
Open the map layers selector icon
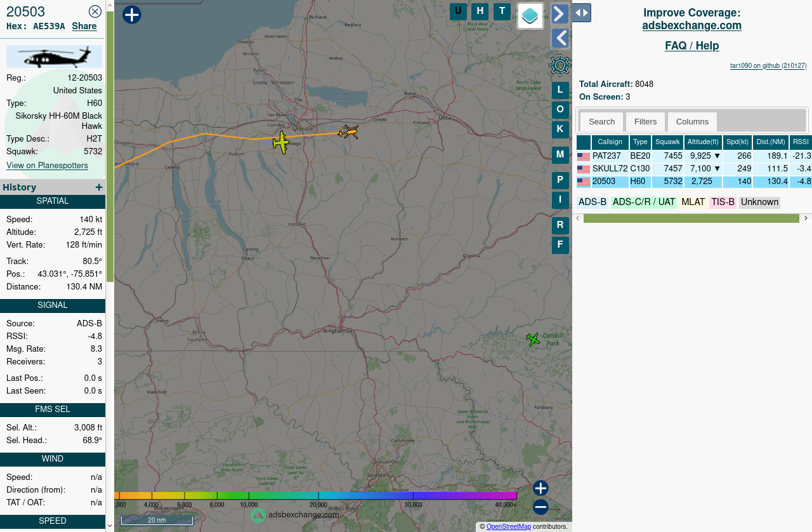(x=530, y=16)
